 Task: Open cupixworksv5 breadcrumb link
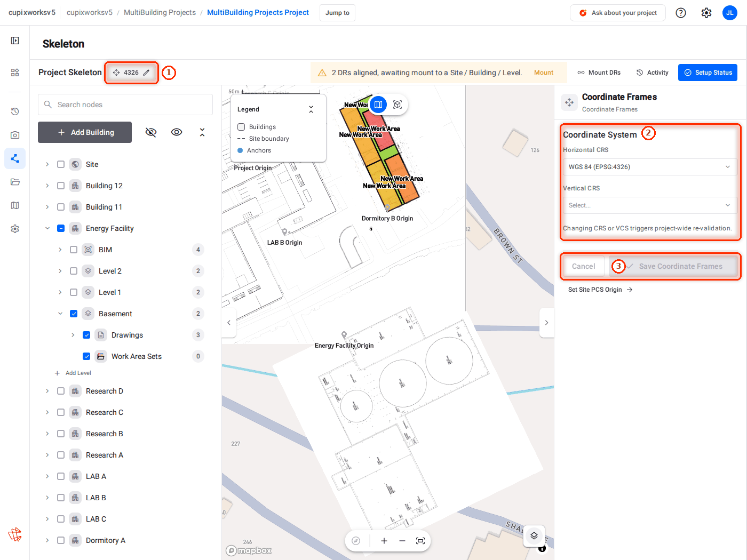coord(90,12)
